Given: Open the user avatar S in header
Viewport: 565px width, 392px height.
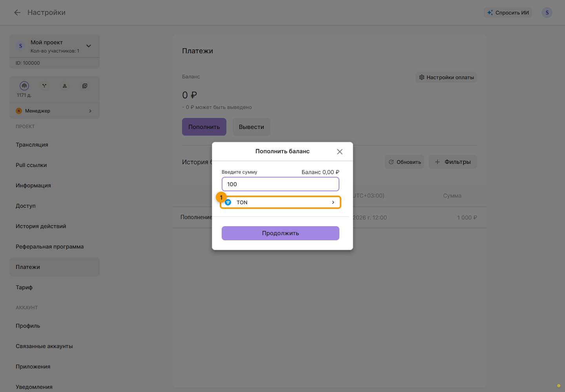Looking at the screenshot, I should coord(547,13).
